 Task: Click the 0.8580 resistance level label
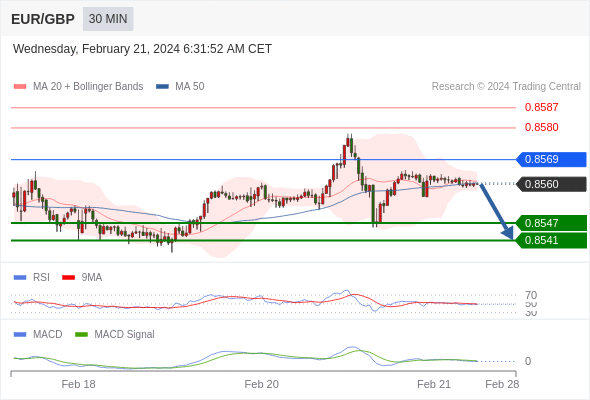point(541,127)
